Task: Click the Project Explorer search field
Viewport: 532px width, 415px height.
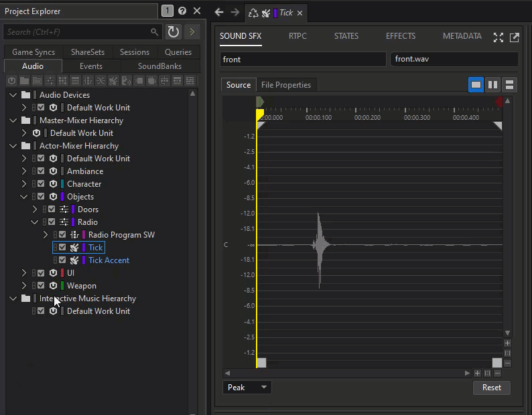Action: [x=76, y=31]
